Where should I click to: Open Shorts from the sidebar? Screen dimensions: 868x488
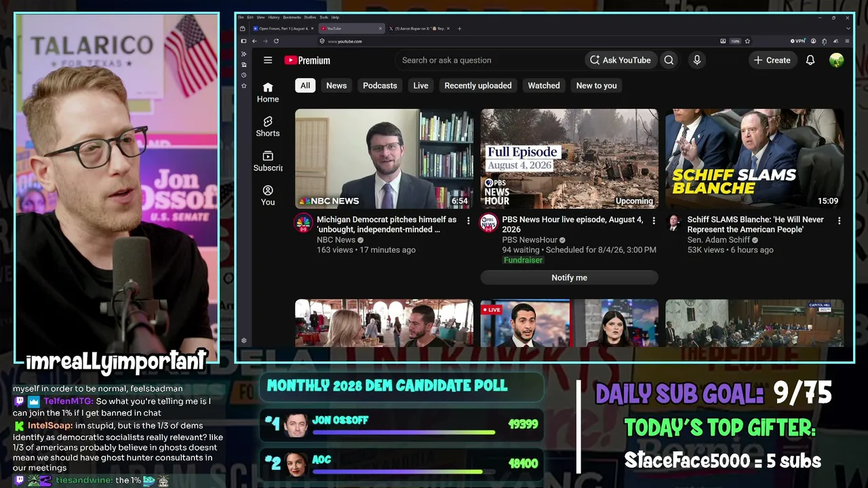point(268,127)
